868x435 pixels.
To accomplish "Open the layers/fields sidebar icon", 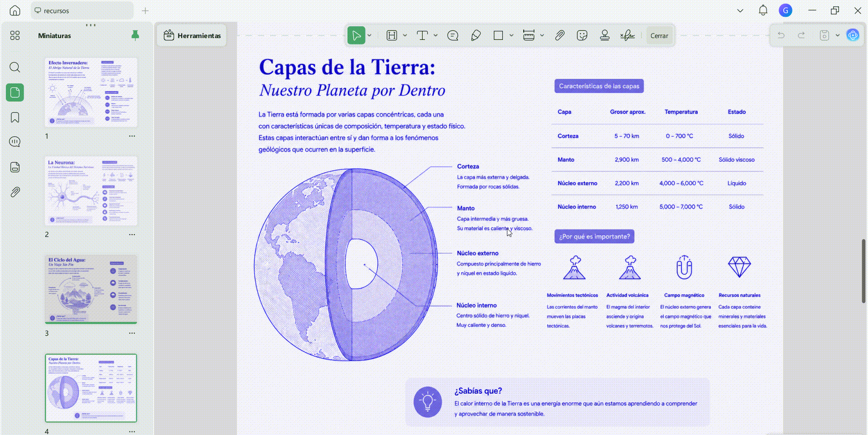I will tap(15, 167).
